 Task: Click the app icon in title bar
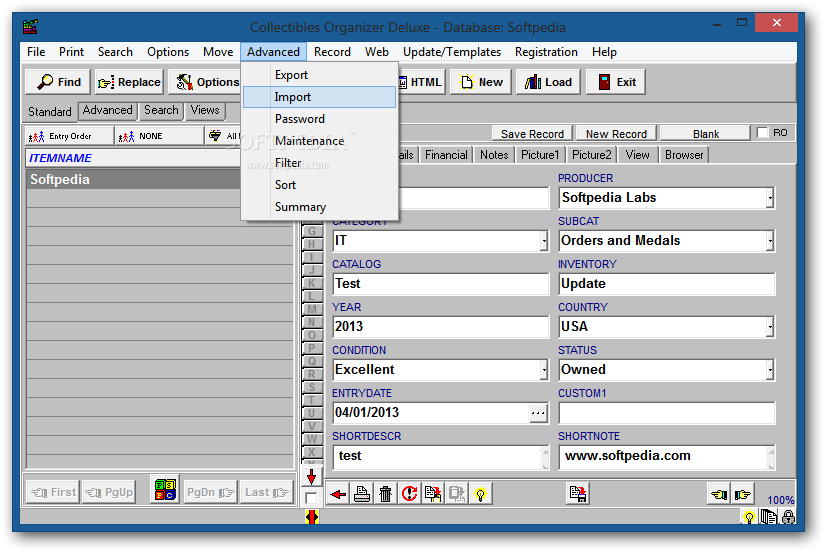click(31, 26)
